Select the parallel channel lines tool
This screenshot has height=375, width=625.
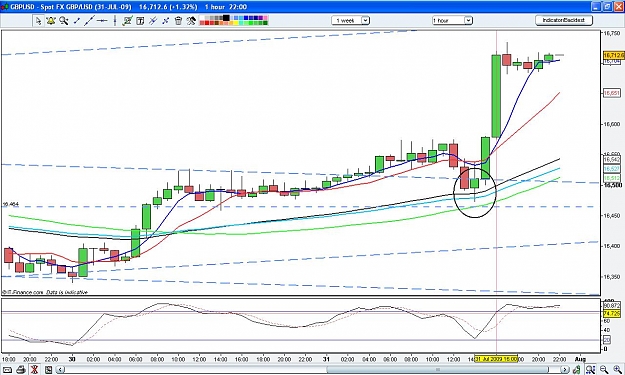point(153,20)
